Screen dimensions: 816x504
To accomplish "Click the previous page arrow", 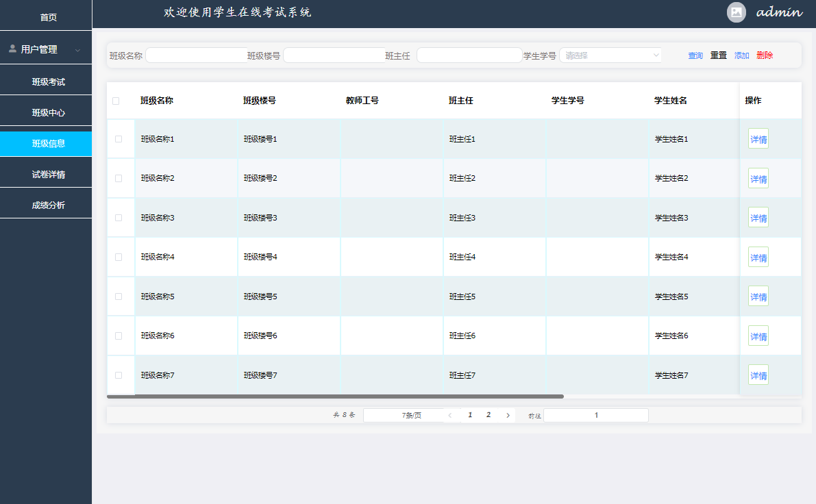I will (450, 415).
